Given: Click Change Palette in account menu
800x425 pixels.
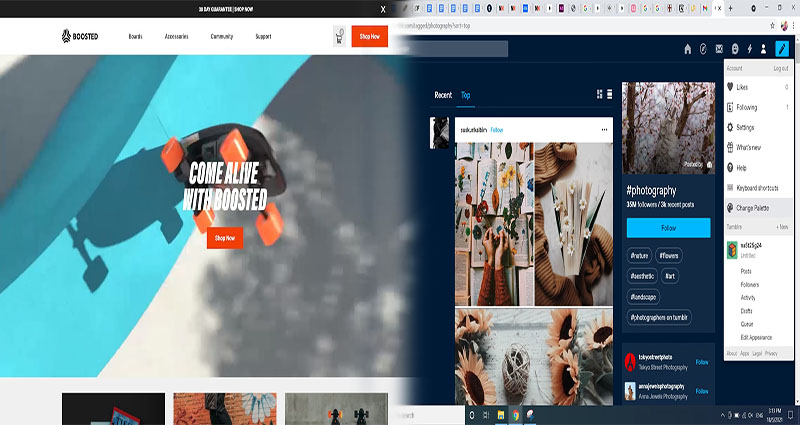Looking at the screenshot, I should click(x=759, y=208).
